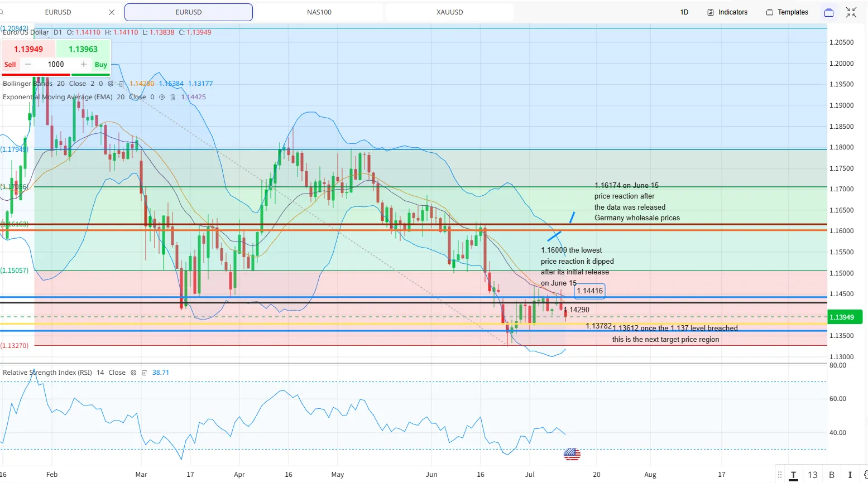The width and height of the screenshot is (868, 483).
Task: Delete the Relative Strength Index indicator
Action: pos(144,373)
